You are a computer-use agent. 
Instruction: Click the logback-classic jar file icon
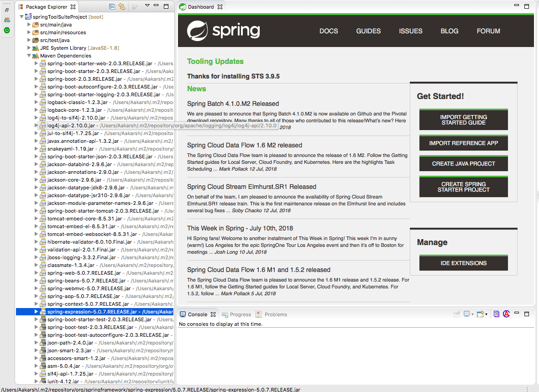(x=42, y=103)
